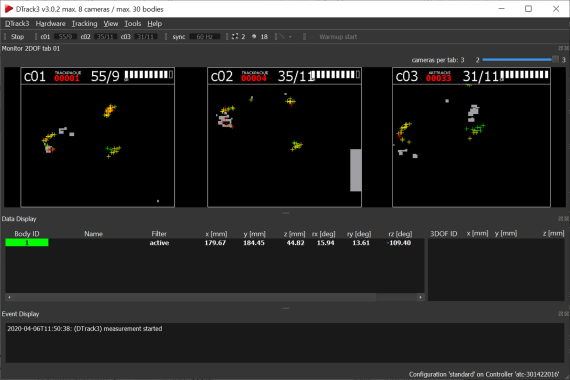The height and width of the screenshot is (380, 570).
Task: Click the x value 179.67
Action: click(215, 243)
